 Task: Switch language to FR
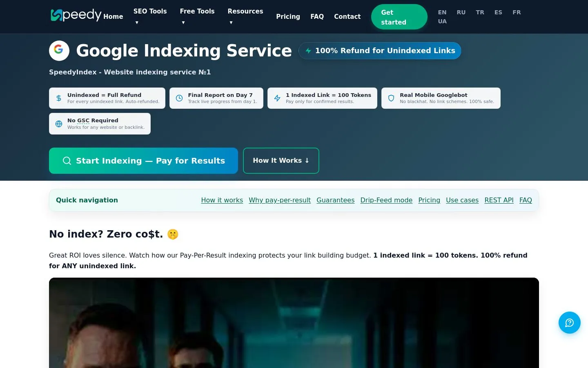517,12
